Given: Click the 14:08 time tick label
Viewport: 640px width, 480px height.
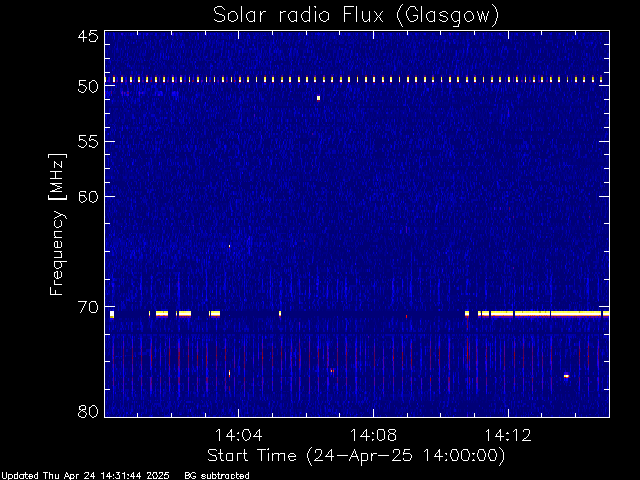Looking at the screenshot, I should point(373,435).
